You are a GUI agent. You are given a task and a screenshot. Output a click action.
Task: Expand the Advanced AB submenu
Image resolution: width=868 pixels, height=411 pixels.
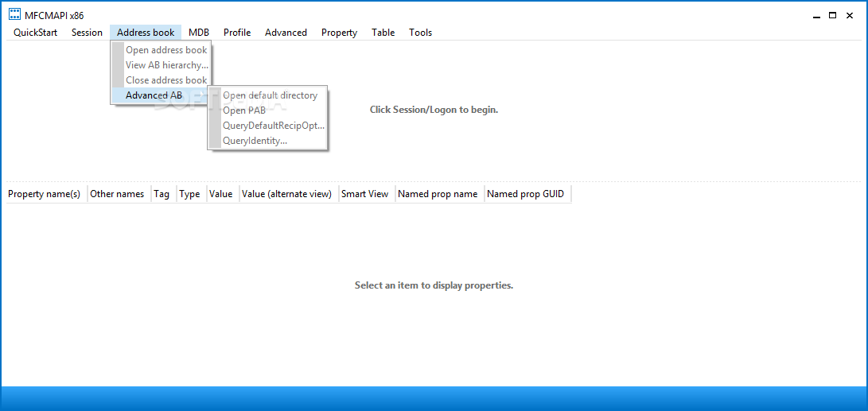[x=161, y=95]
